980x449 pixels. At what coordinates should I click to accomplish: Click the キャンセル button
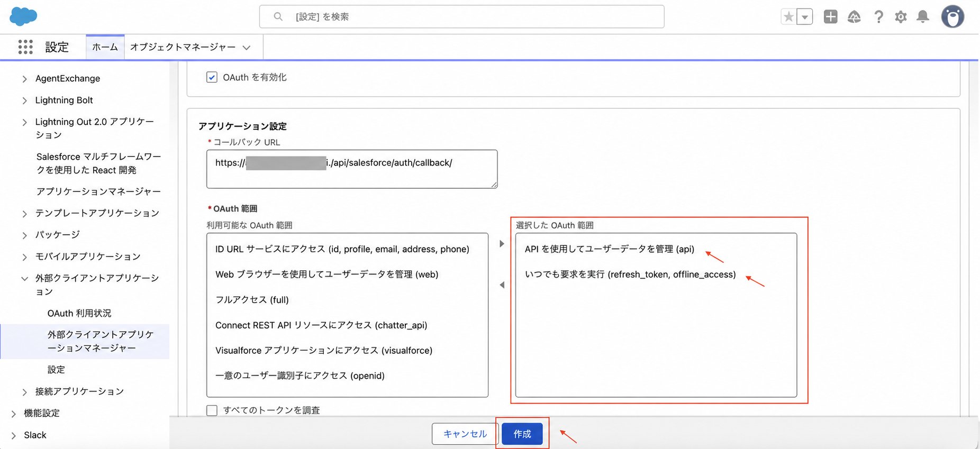pyautogui.click(x=465, y=434)
